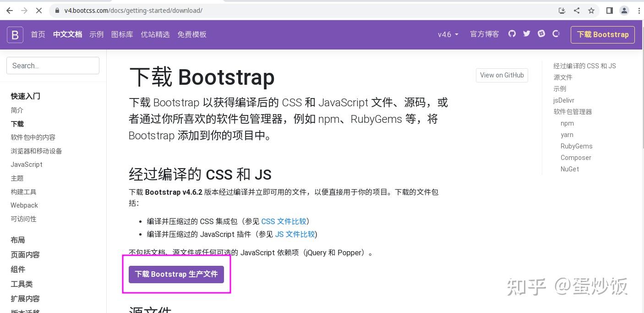Open the GitHub icon in navbar

(x=512, y=33)
